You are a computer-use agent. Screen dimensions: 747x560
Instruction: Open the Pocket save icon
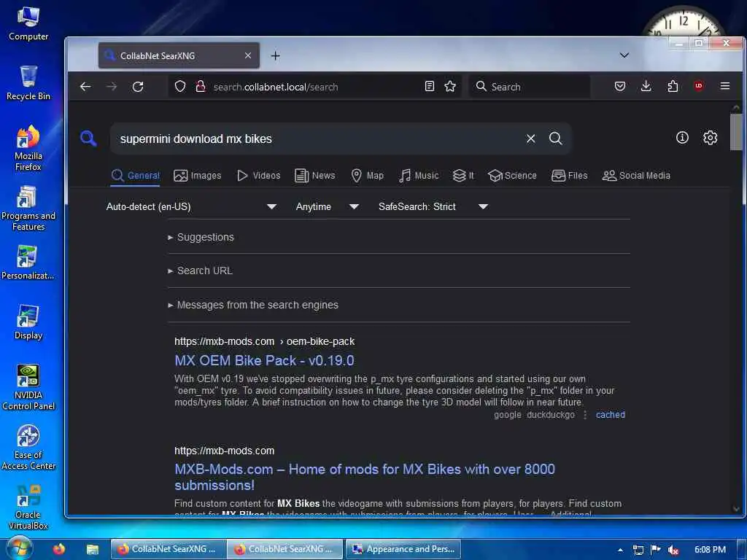click(x=620, y=86)
